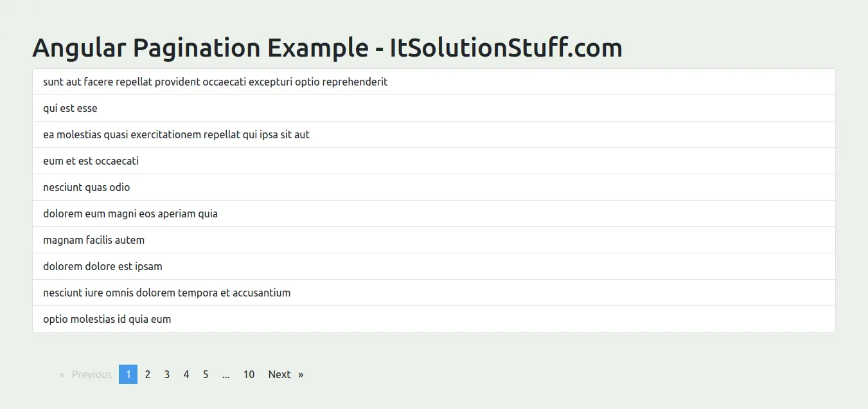
Task: Click the « previous arrow in pagination
Action: click(62, 374)
